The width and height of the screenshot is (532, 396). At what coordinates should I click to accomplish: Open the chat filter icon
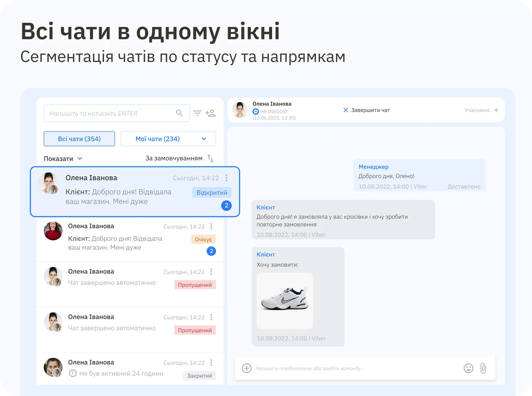(x=197, y=113)
